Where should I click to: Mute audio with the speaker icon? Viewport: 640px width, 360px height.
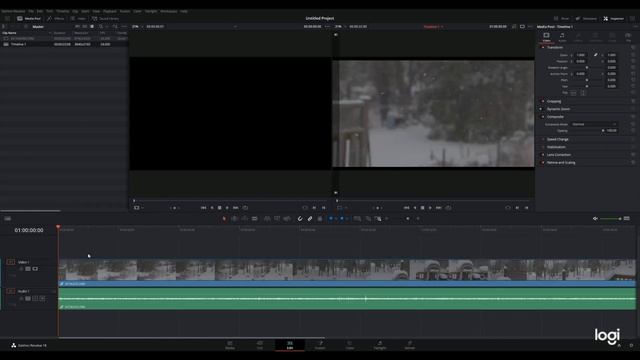(x=595, y=219)
